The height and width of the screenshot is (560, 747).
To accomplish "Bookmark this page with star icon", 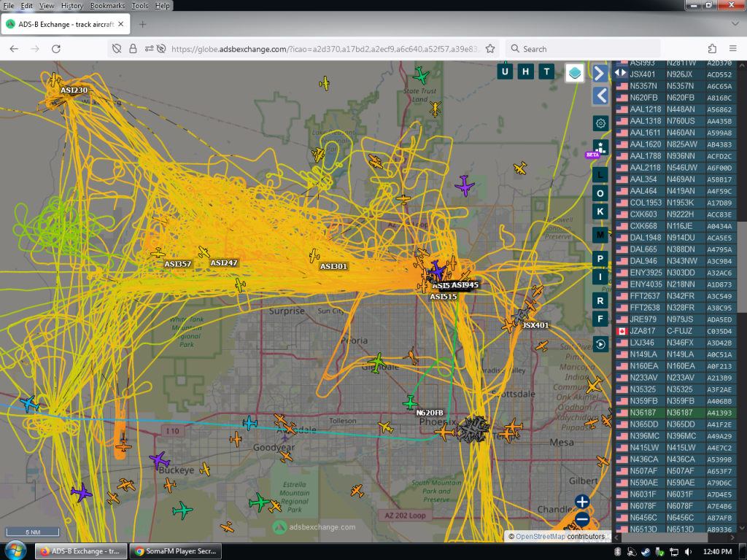I will (490, 49).
